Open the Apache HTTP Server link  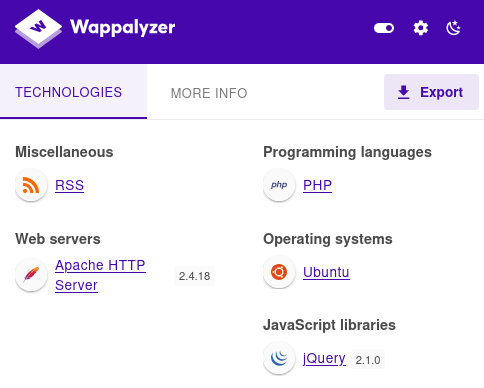click(100, 275)
